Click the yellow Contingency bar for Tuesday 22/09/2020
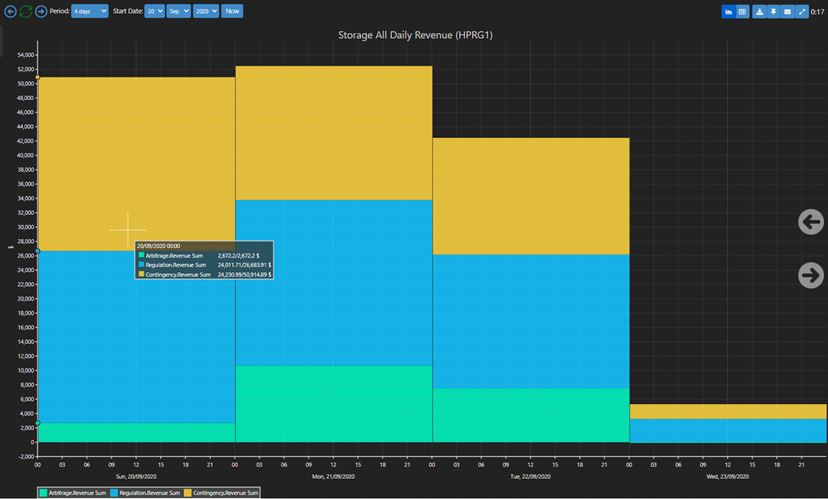 point(530,195)
